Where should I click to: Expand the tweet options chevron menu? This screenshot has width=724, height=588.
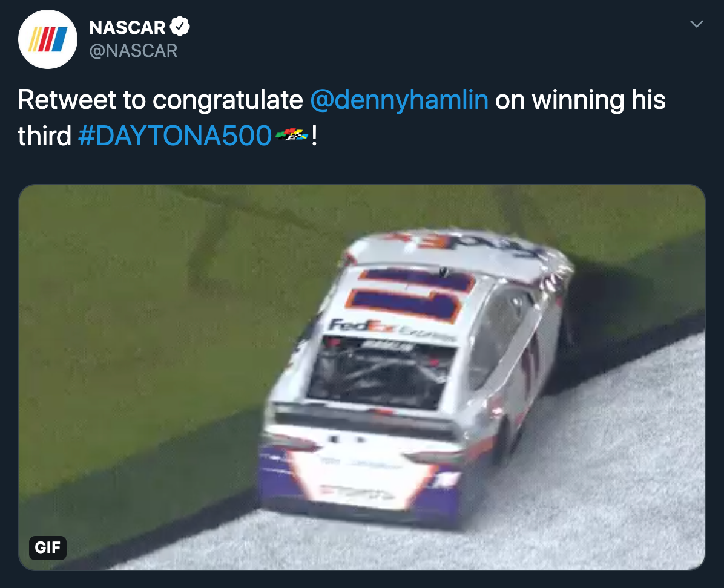(697, 24)
